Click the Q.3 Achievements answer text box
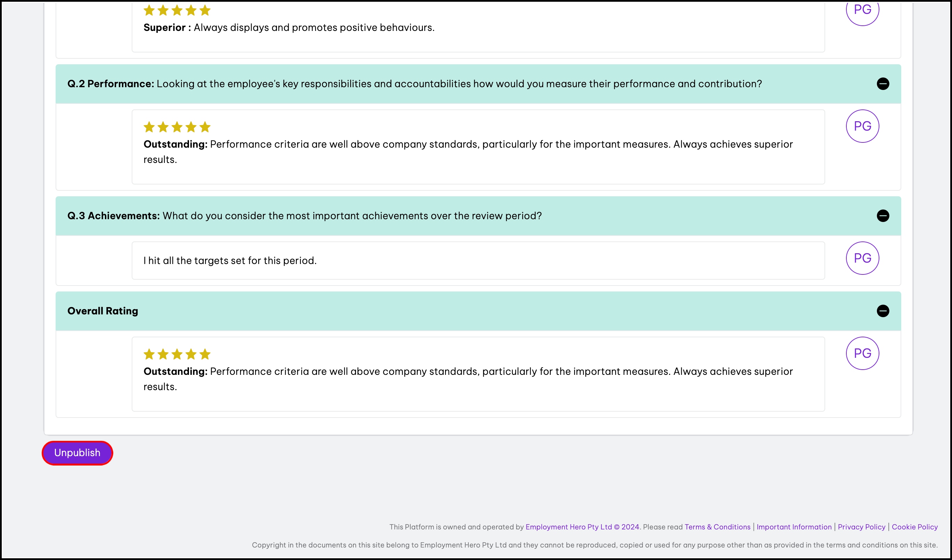The image size is (952, 560). coord(478,261)
